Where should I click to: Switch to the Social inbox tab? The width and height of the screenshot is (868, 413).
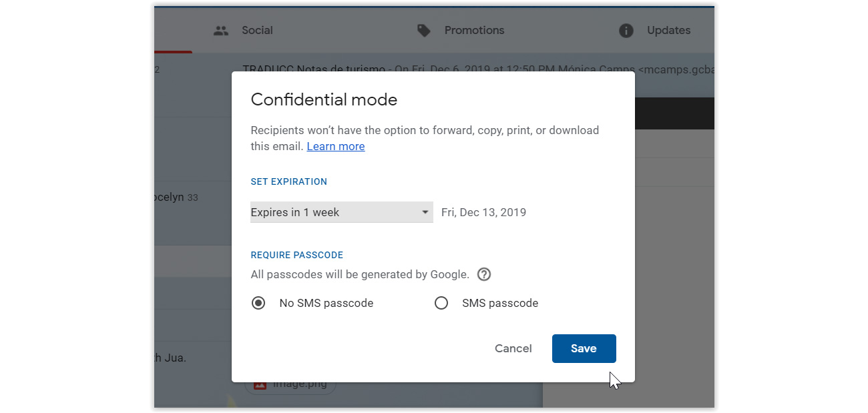[244, 31]
